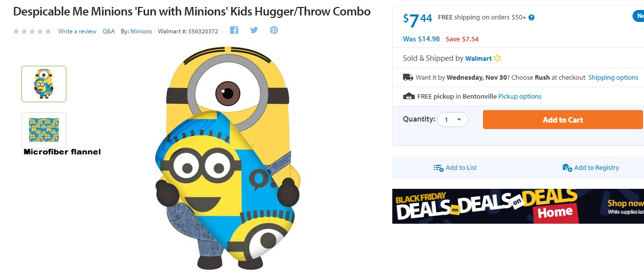
Task: Click the free shipping help question icon
Action: [531, 17]
